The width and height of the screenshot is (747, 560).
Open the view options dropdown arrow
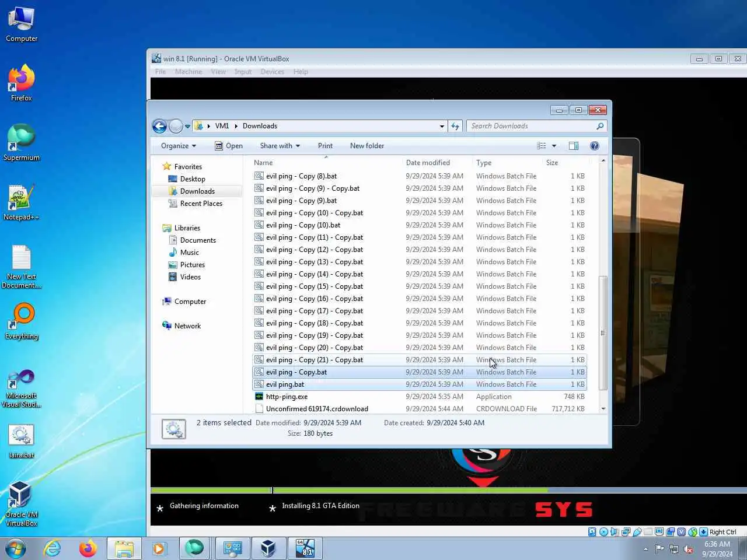click(x=554, y=146)
